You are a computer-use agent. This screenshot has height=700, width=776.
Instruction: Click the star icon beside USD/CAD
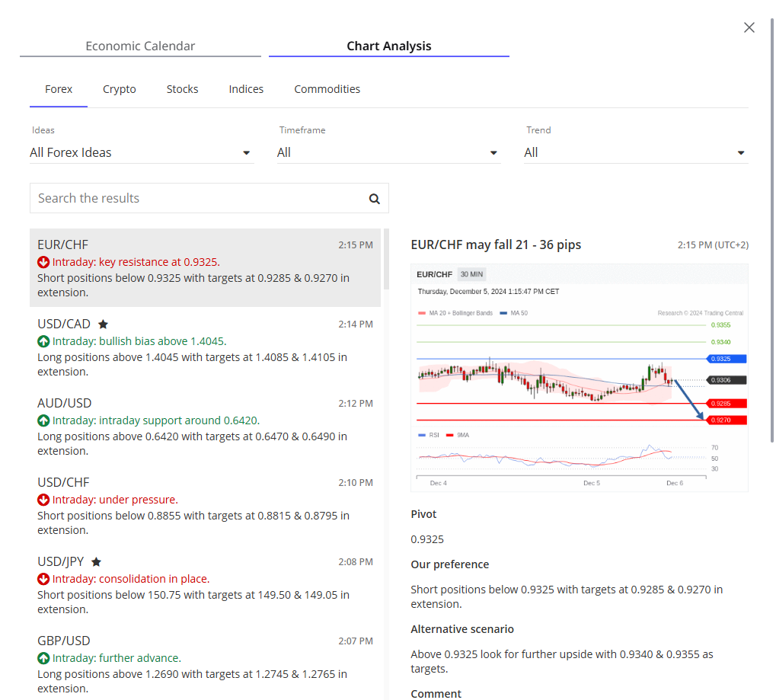[x=103, y=324]
